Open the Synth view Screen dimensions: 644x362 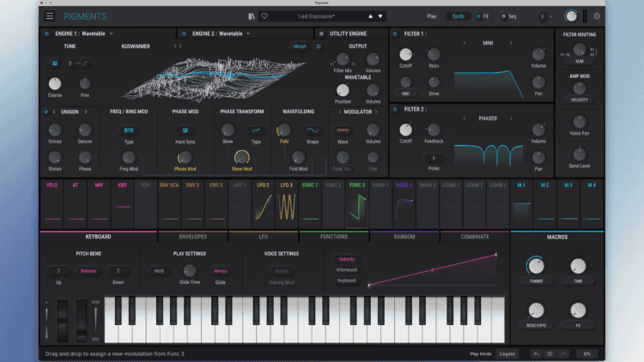click(x=458, y=16)
